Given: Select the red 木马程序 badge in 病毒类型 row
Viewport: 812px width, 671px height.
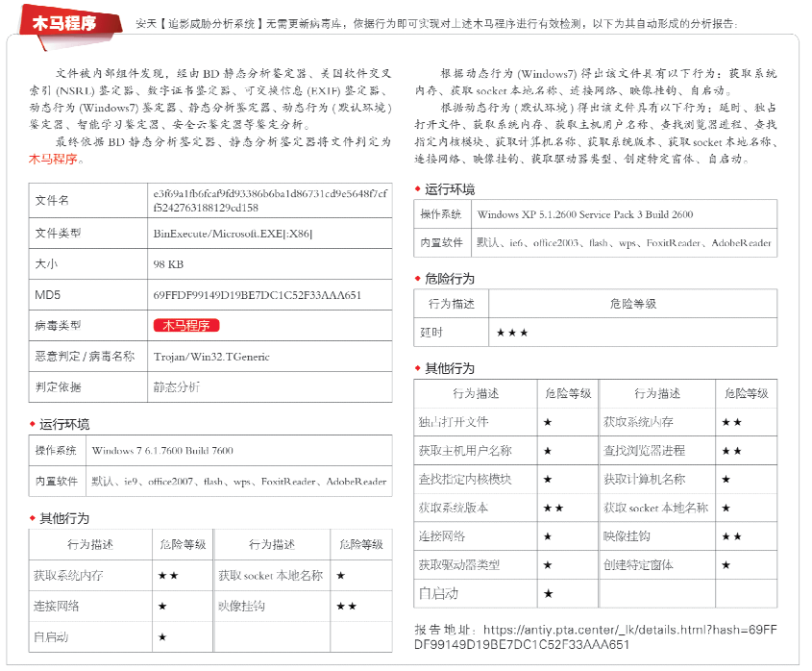Looking at the screenshot, I should coord(186,325).
